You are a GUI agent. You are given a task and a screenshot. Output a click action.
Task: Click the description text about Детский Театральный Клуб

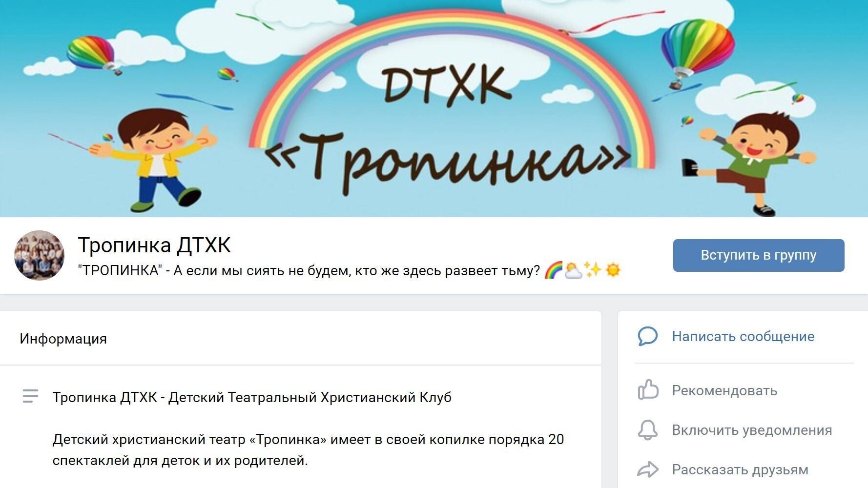click(252, 397)
